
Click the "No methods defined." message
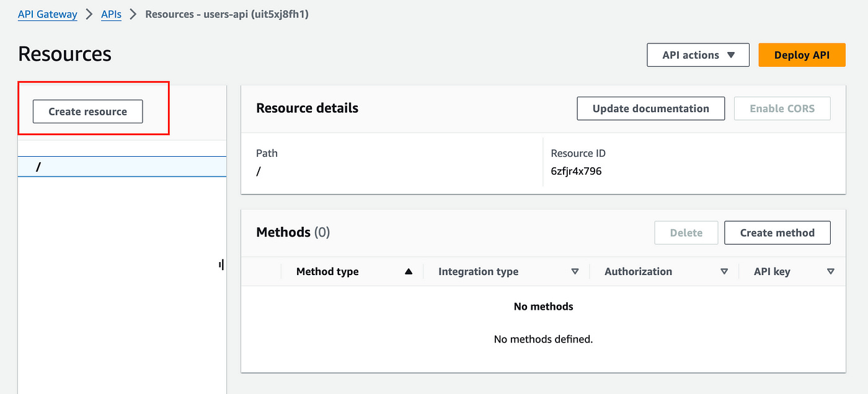point(543,339)
